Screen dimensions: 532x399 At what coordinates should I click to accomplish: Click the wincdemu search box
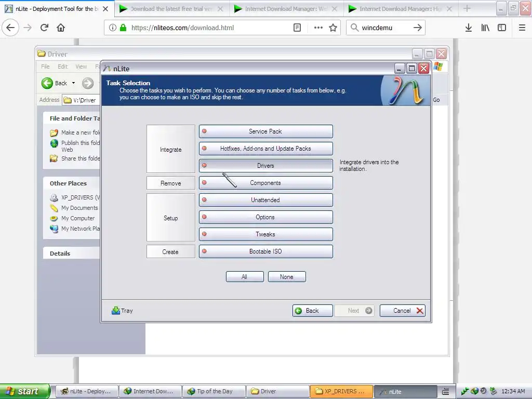pyautogui.click(x=385, y=28)
